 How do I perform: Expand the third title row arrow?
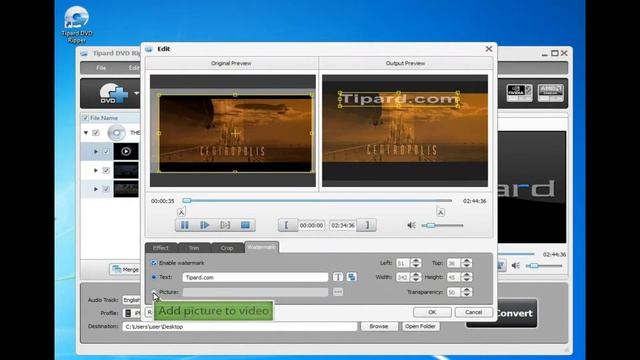96,189
